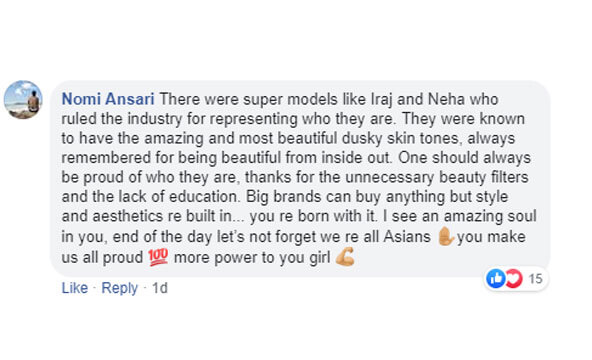Click the blue thumbs-up reaction icon
The height and width of the screenshot is (360, 592).
click(x=496, y=279)
